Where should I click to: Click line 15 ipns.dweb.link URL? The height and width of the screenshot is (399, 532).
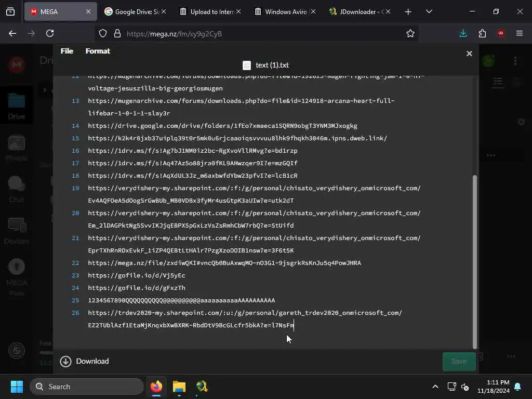tap(237, 138)
